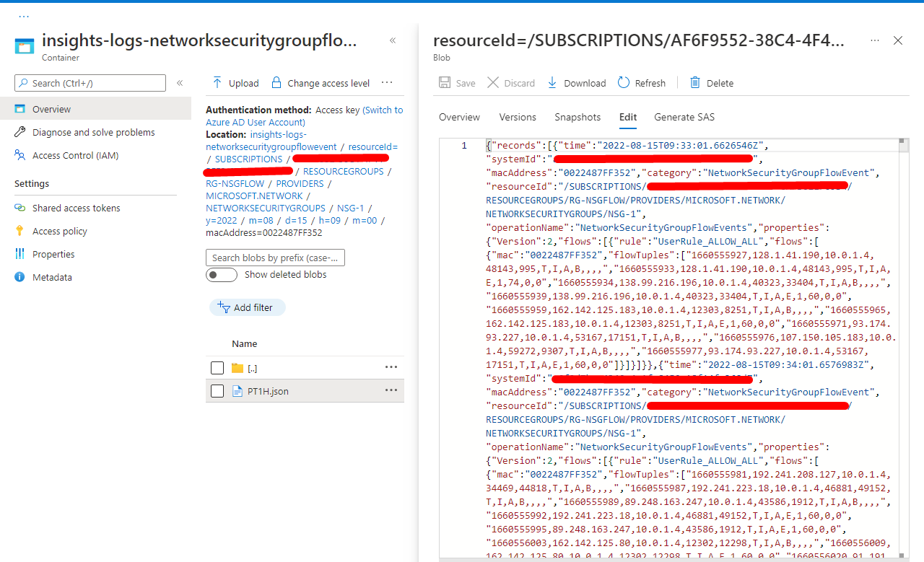Click the bars icon for Properties
This screenshot has height=562, width=924.
pyautogui.click(x=19, y=254)
